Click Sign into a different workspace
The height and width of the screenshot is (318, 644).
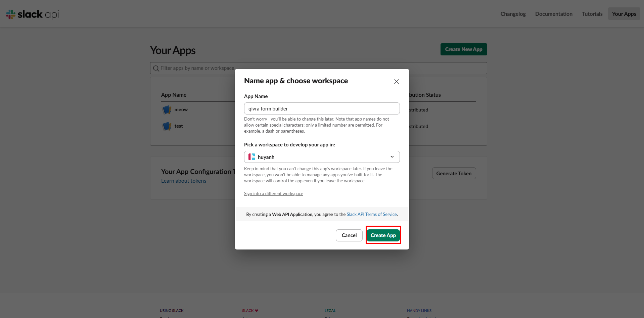pyautogui.click(x=273, y=193)
